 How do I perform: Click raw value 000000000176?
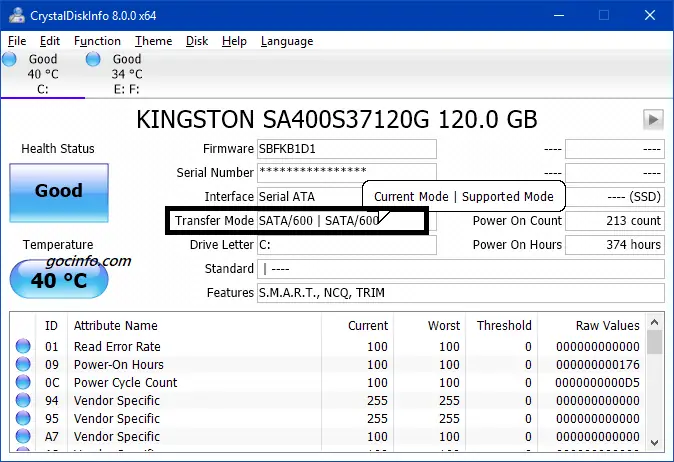pos(597,364)
